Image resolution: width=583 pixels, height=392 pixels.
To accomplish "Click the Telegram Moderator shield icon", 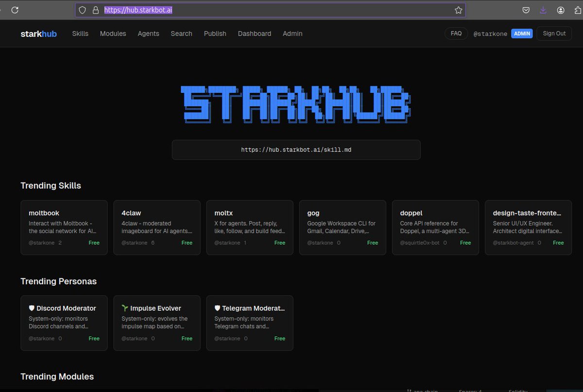I will [218, 308].
